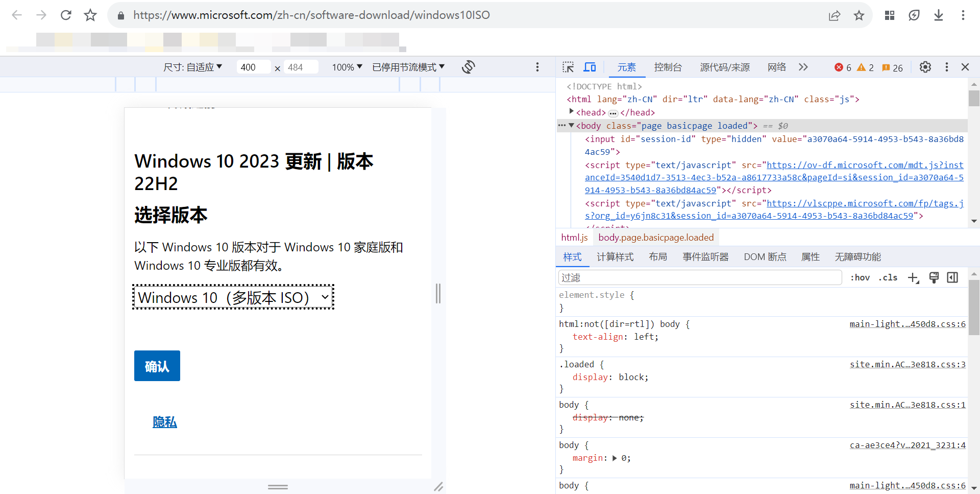This screenshot has height=494, width=980.
Task: Open DevTools settings gear
Action: 925,67
